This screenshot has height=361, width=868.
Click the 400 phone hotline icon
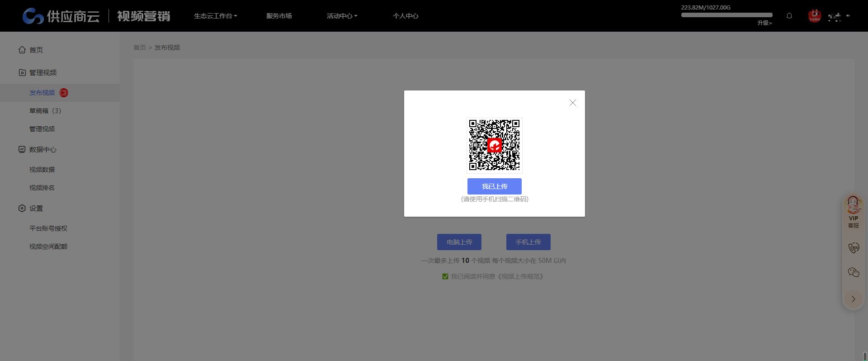pos(854,247)
